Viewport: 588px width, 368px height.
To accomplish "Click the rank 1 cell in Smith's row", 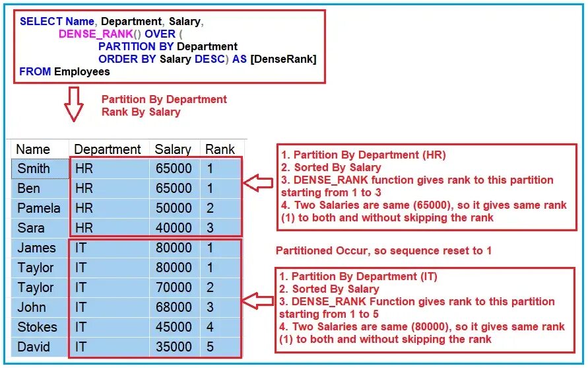I will [221, 168].
